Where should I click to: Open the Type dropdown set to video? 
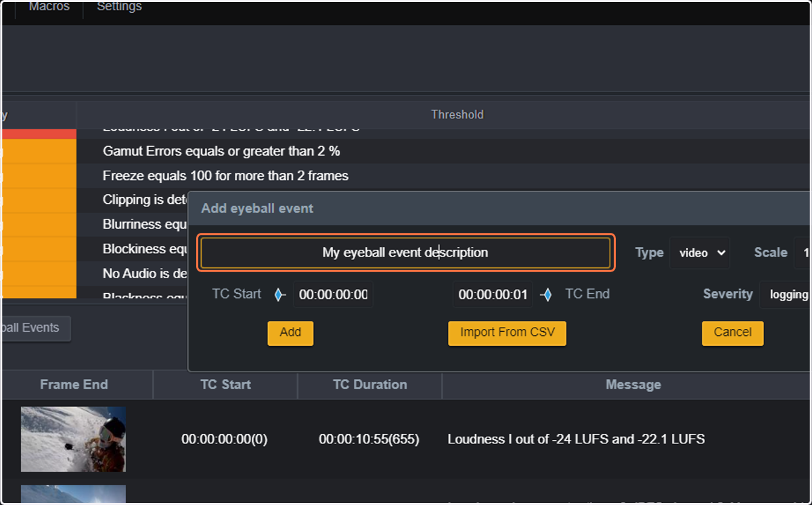(700, 252)
